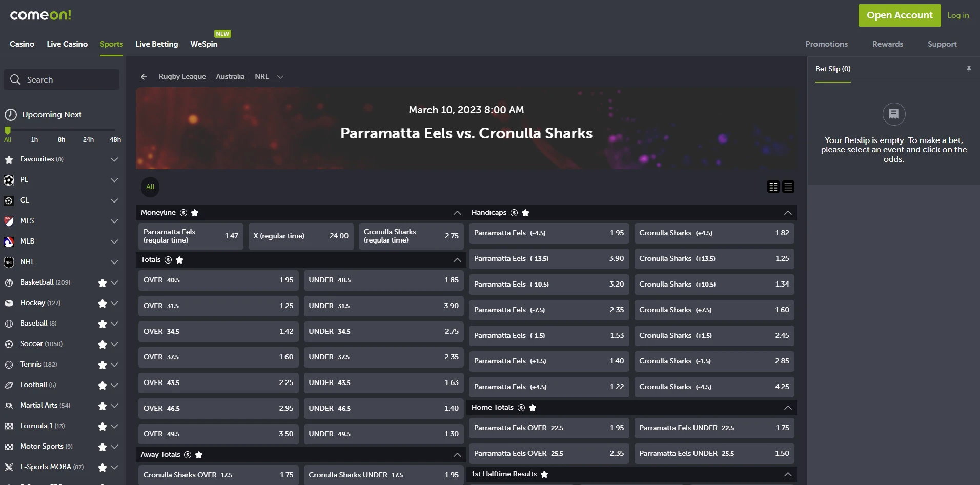Select Cronulla Sharks (+4.5) handicap 1.82
This screenshot has width=980, height=485.
714,233
